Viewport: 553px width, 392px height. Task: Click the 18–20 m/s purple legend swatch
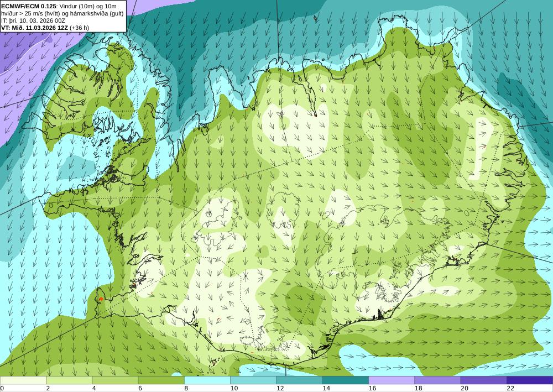(437, 380)
